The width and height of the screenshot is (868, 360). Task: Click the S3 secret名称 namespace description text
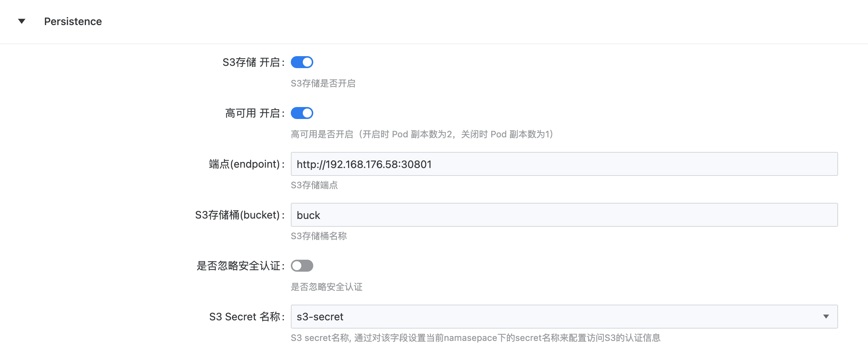(475, 338)
